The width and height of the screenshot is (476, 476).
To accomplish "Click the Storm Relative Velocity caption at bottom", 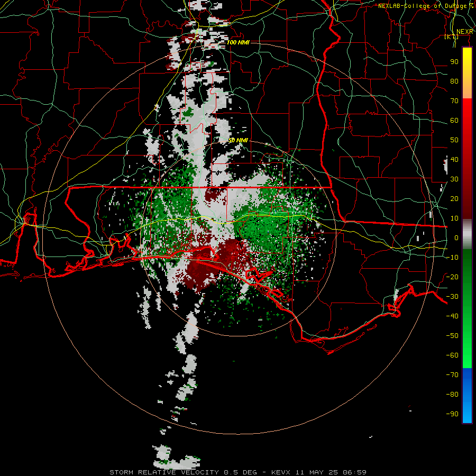I will coord(238,472).
